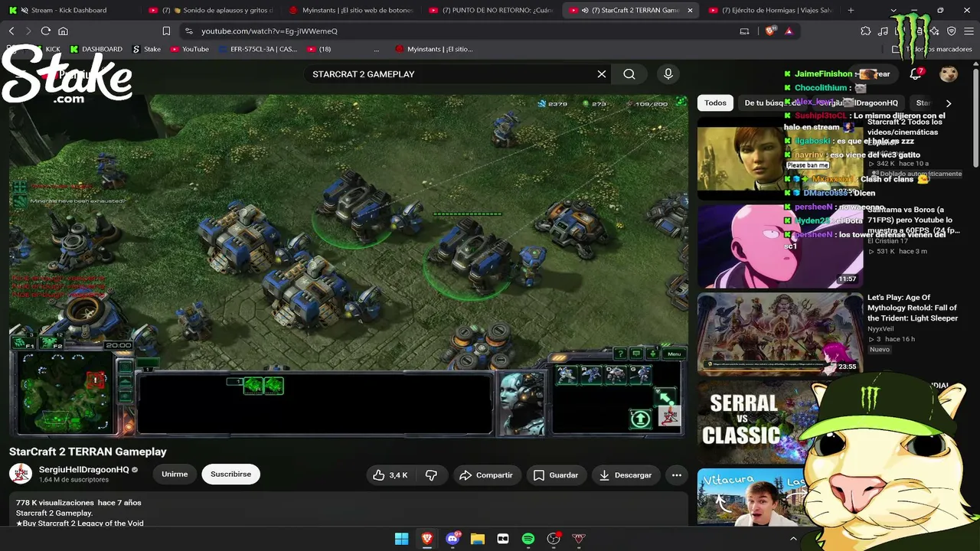Switch to 'Ejército de Hormigas' tab
980x551 pixels.
click(x=771, y=11)
